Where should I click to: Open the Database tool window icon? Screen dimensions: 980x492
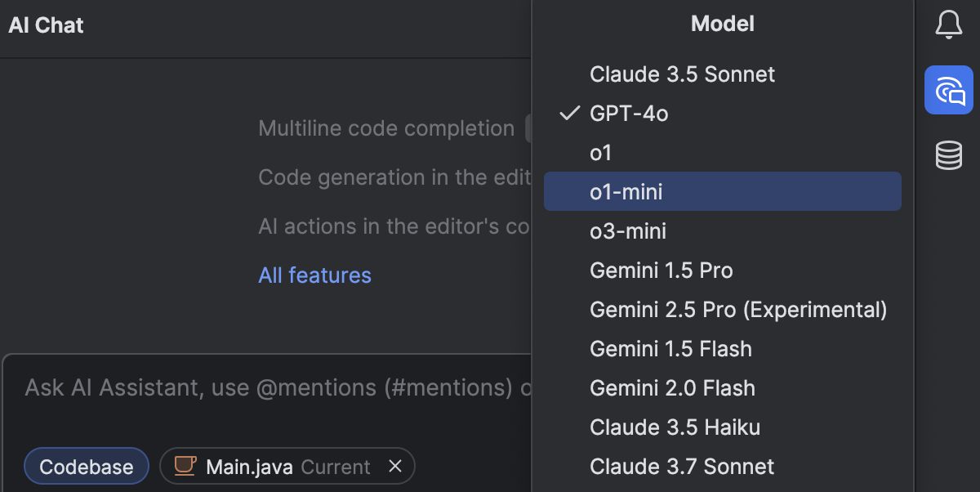click(948, 155)
